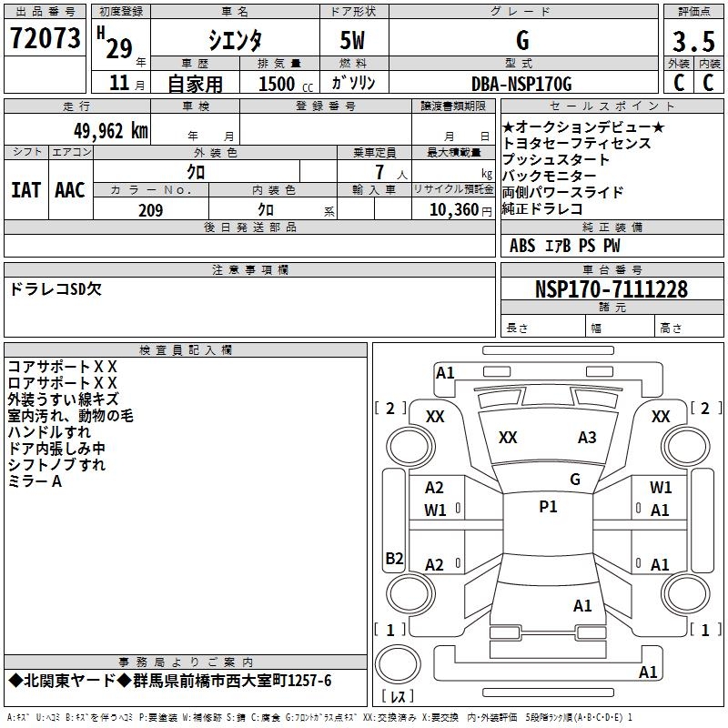Click the note 室内汚れ、動物の毛
The width and height of the screenshot is (728, 728).
coord(71,416)
